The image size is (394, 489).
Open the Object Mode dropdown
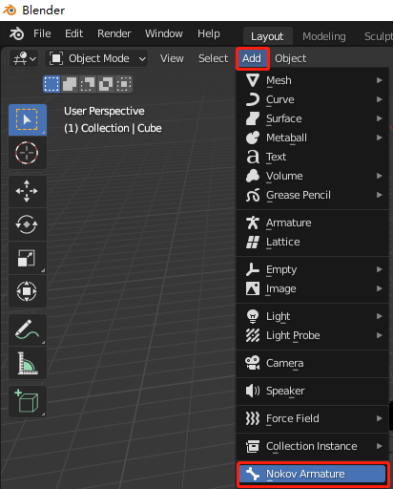coord(97,59)
